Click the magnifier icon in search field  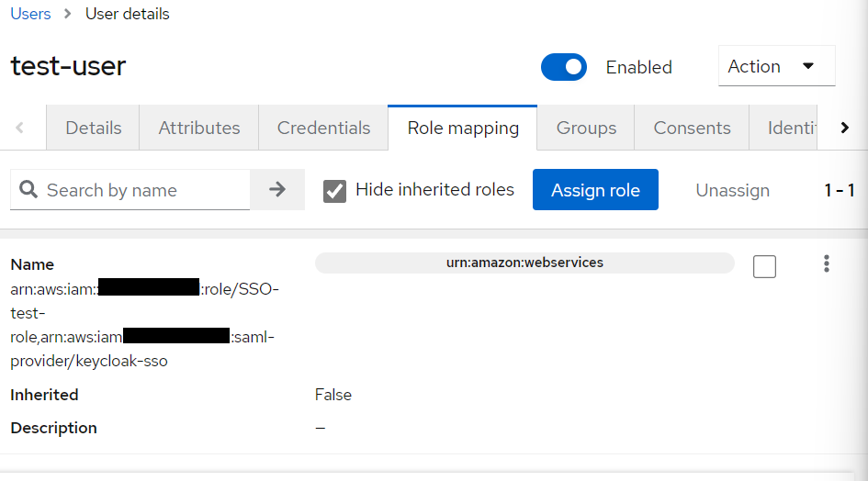(x=28, y=190)
